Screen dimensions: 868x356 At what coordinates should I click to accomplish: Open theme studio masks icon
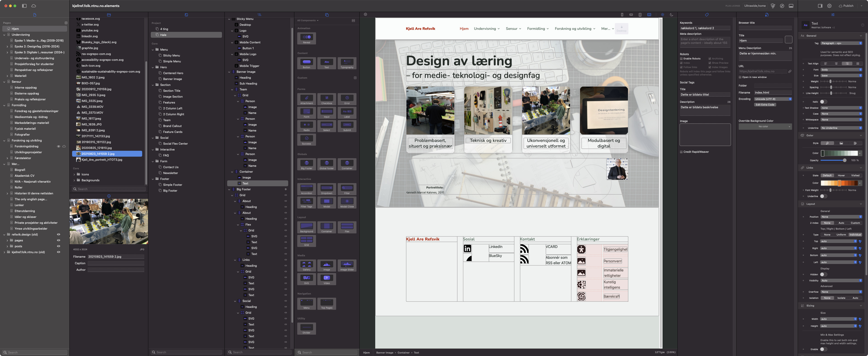point(773,6)
